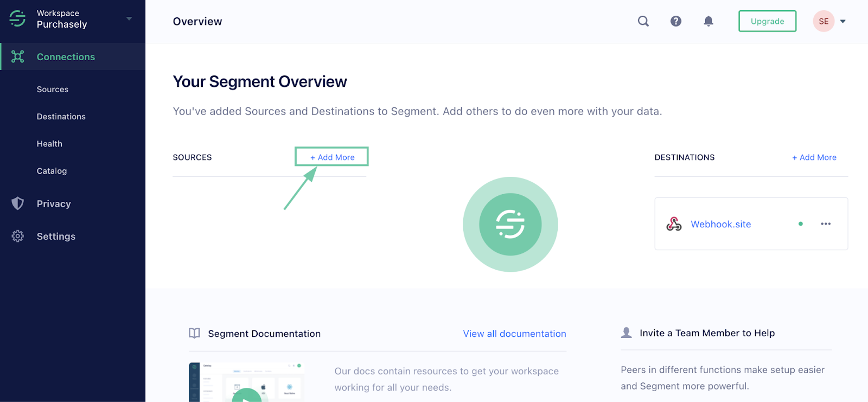Click the Overview page title
The height and width of the screenshot is (402, 868).
pos(197,22)
